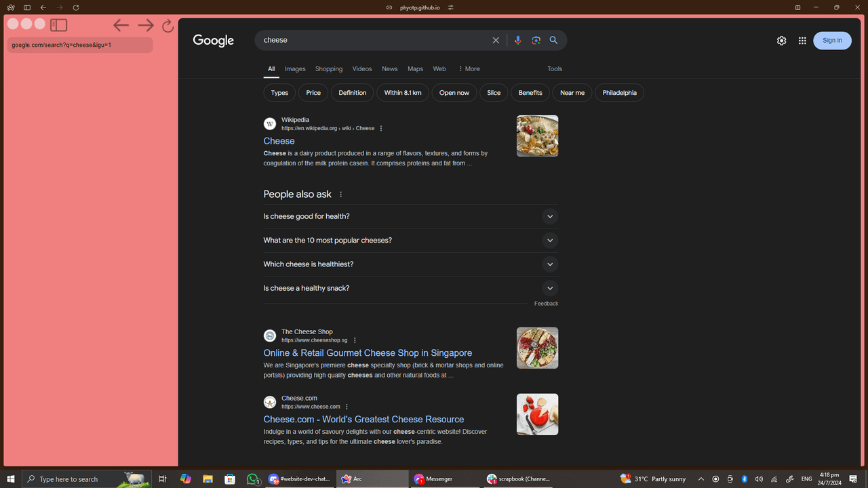Open the Google apps grid
The image size is (868, 488).
pos(802,41)
